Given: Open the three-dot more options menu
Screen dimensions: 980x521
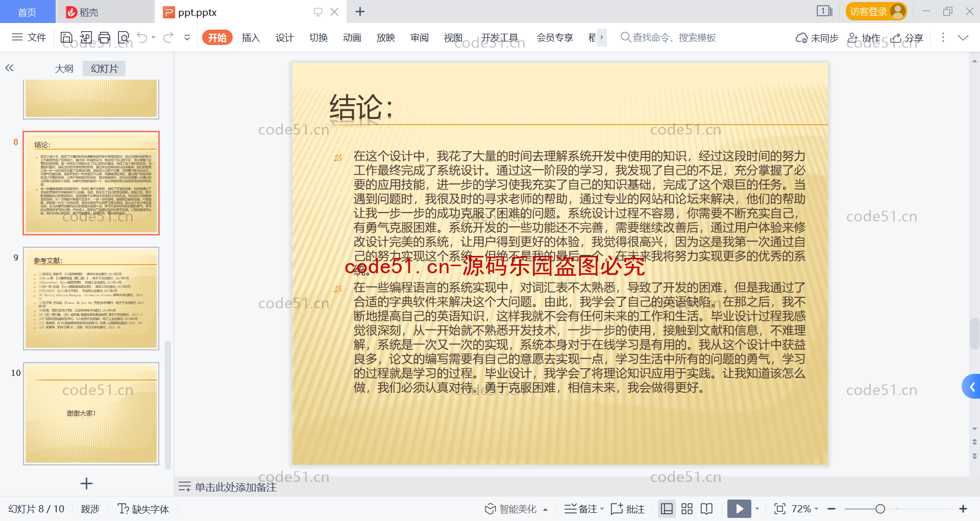Looking at the screenshot, I should tap(943, 37).
